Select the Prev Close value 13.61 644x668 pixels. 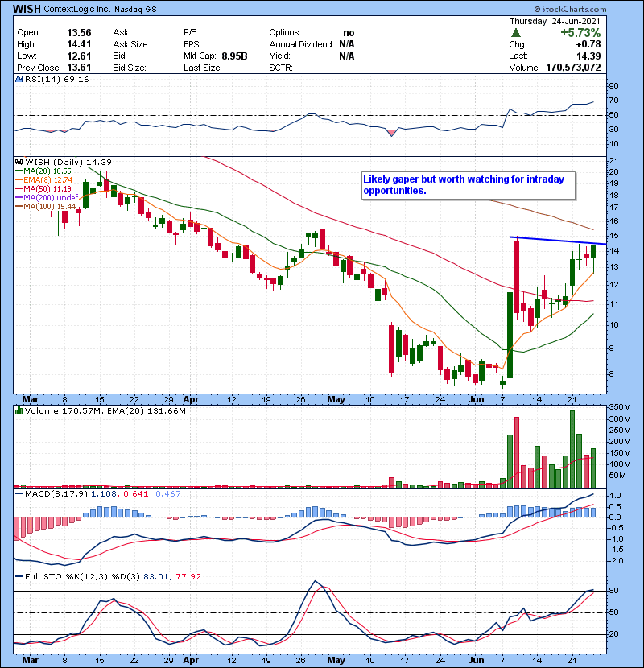click(x=79, y=68)
